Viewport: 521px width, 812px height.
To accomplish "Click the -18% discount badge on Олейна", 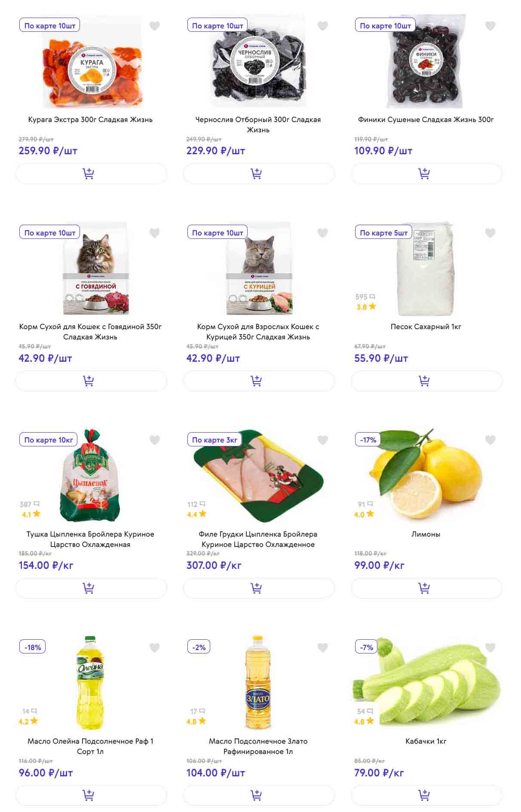I will [33, 647].
